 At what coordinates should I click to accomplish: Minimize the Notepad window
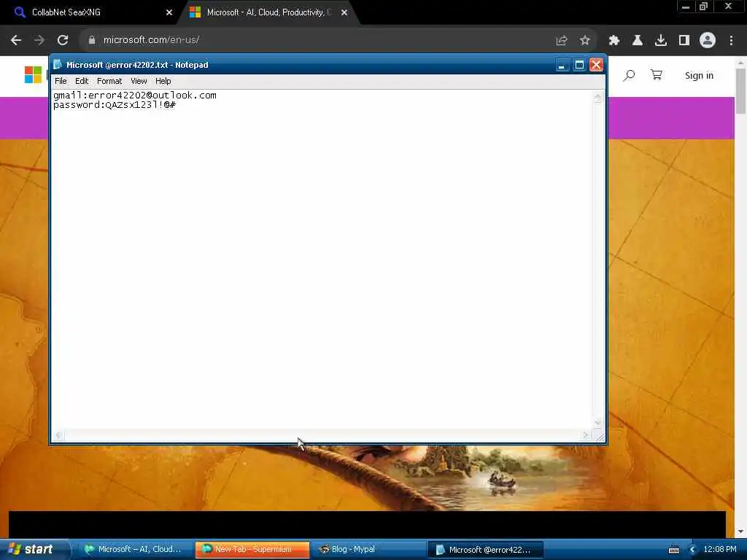pyautogui.click(x=562, y=65)
